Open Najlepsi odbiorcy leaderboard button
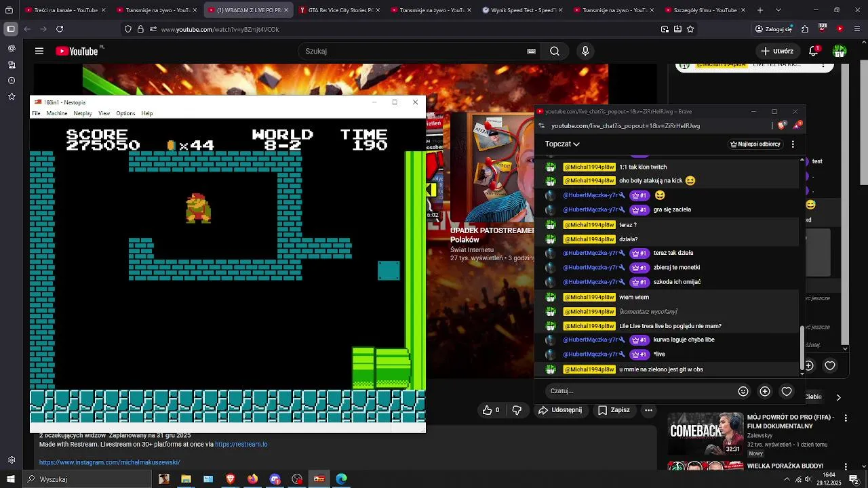 click(755, 144)
